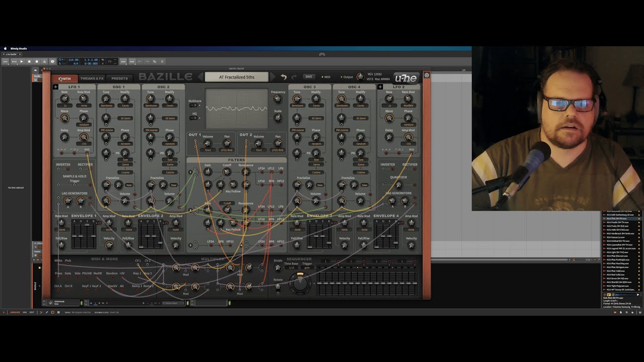The width and height of the screenshot is (644, 362).
Task: Open Out 1 Pan 'LFO1 Rnd' selector
Action: click(x=227, y=150)
